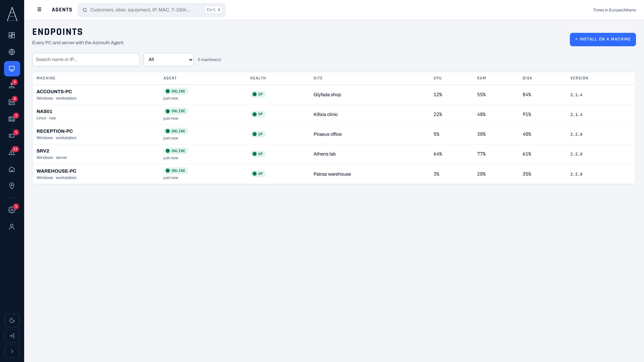Screen dimensions: 644x362
Task: Click the Times in Europe/Athens label
Action: 614,10
